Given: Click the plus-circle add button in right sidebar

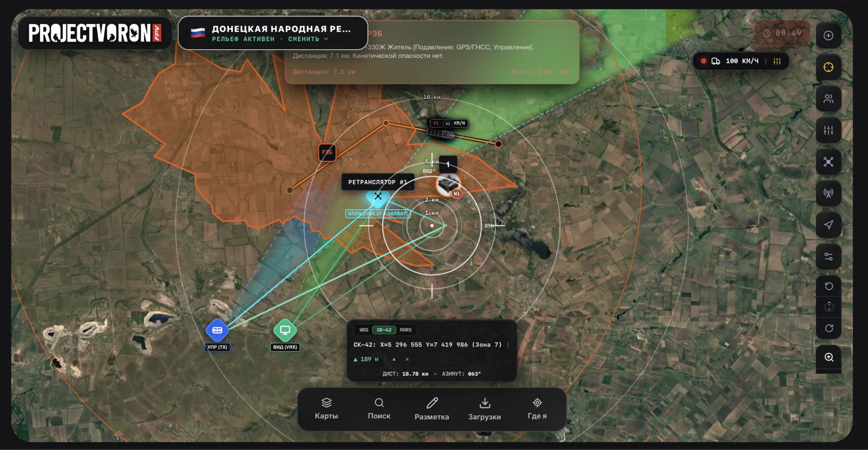Looking at the screenshot, I should [x=828, y=36].
